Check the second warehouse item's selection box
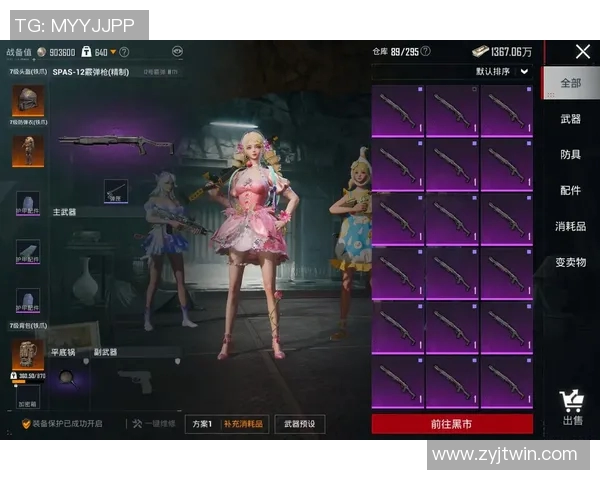Screen dimensions: 600x480 pos(474,91)
